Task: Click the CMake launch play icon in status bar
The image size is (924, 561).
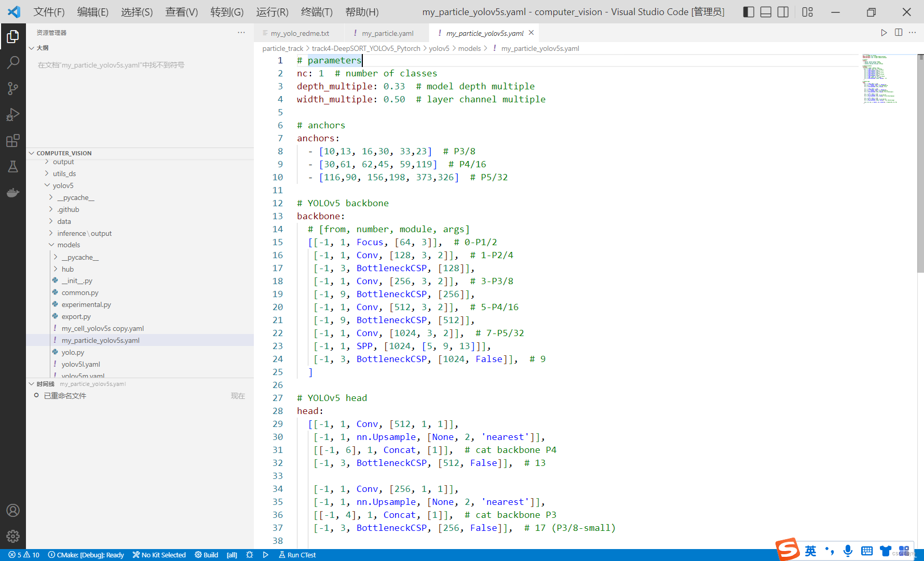Action: (266, 555)
